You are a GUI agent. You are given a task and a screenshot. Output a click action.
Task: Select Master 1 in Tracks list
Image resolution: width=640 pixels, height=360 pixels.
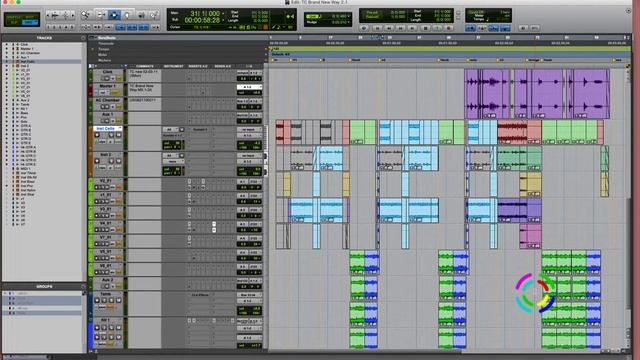(27, 49)
